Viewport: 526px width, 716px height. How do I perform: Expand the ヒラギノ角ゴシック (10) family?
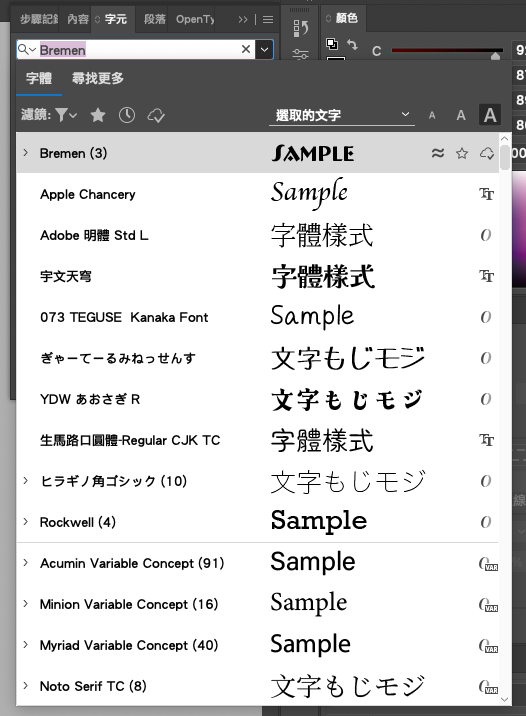coord(26,481)
